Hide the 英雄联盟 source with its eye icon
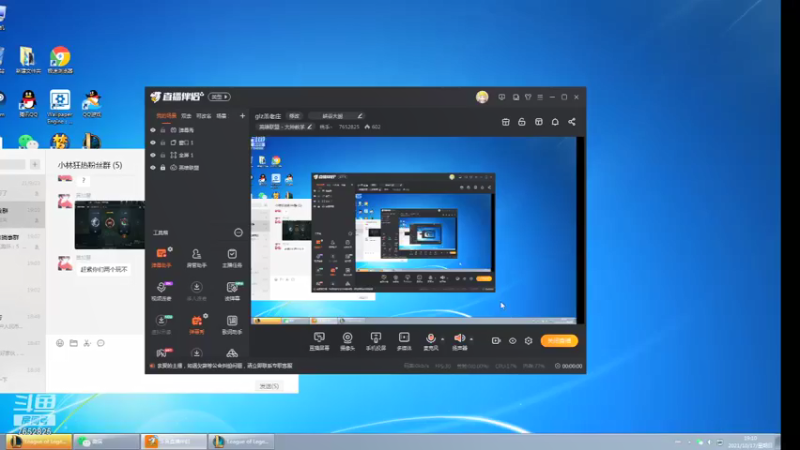The width and height of the screenshot is (800, 450). [153, 167]
